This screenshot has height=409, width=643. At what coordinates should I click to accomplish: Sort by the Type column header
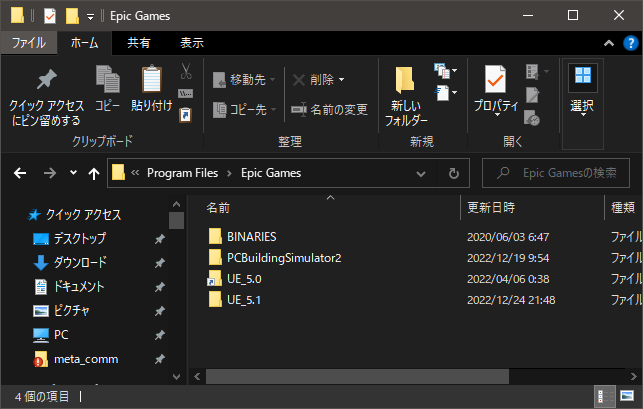click(x=623, y=208)
